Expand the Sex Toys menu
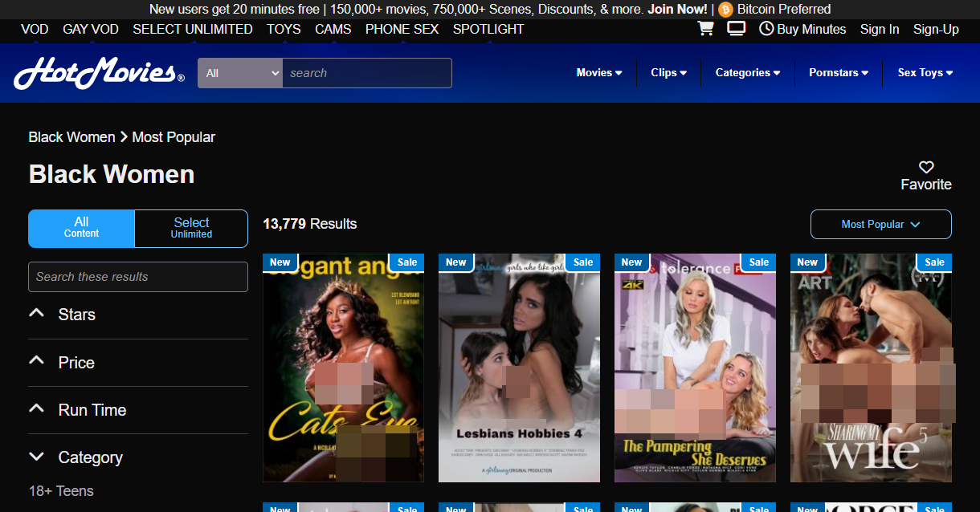 coord(925,72)
